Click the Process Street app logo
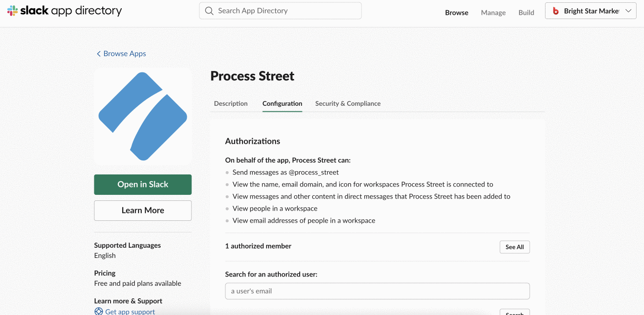644x315 pixels. pos(143,116)
